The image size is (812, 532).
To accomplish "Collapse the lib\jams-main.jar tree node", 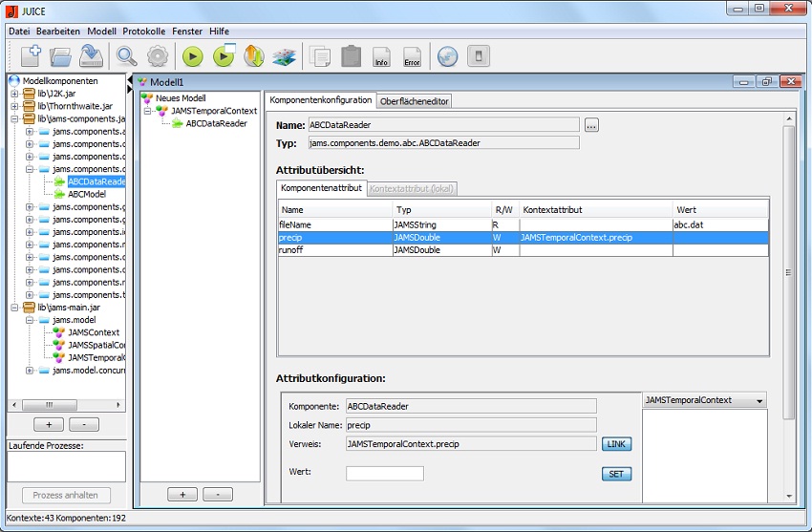I will pyautogui.click(x=14, y=308).
